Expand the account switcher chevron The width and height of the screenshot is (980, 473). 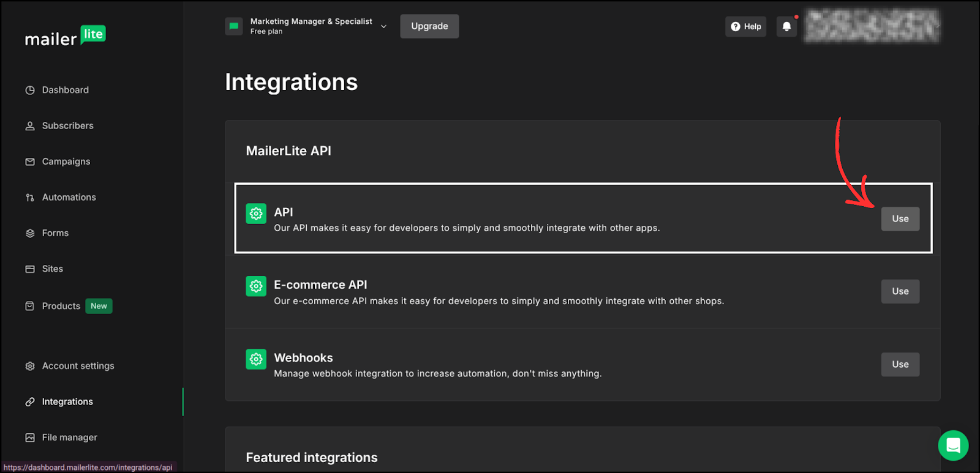384,26
